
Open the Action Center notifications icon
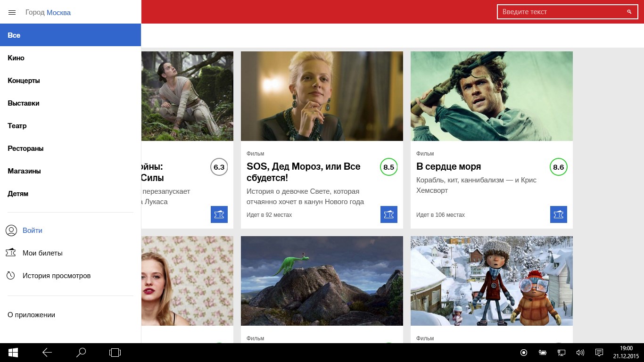(x=599, y=353)
